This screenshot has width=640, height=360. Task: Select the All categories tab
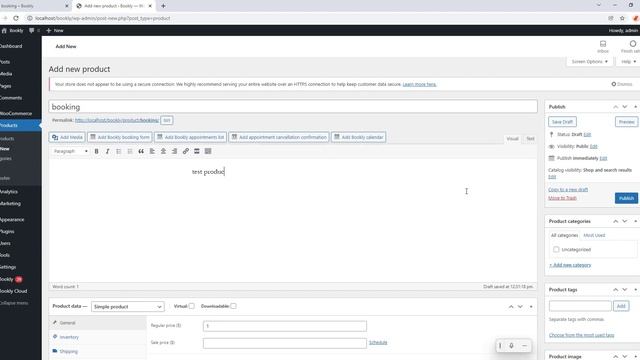(564, 236)
